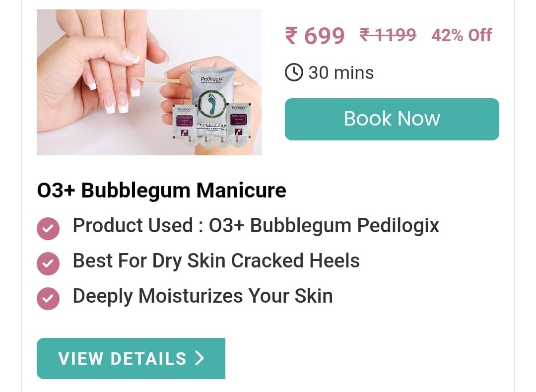Select the ₹ 699 discounted price
The width and height of the screenshot is (536, 392).
pos(315,36)
